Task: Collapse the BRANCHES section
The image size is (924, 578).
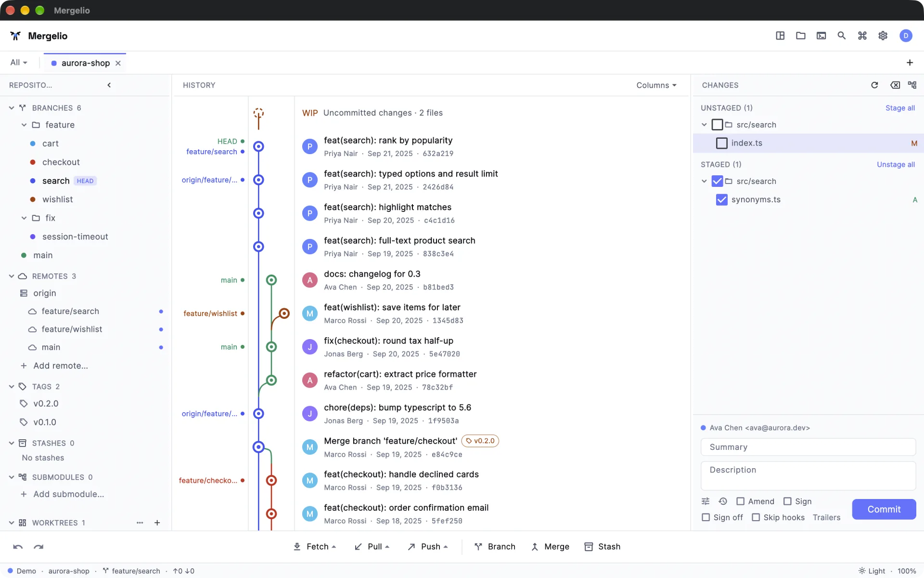Action: [12, 108]
